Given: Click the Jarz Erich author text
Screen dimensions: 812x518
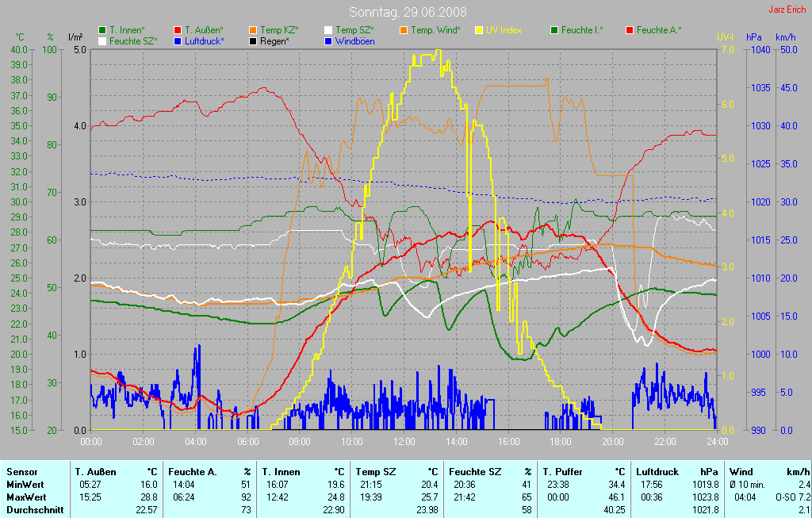Looking at the screenshot, I should click(x=787, y=10).
